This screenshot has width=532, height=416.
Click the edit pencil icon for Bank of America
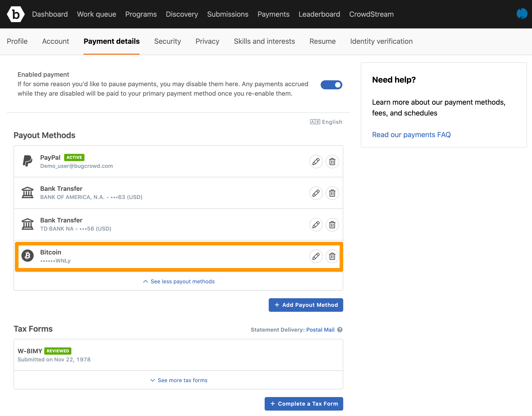[x=316, y=193]
